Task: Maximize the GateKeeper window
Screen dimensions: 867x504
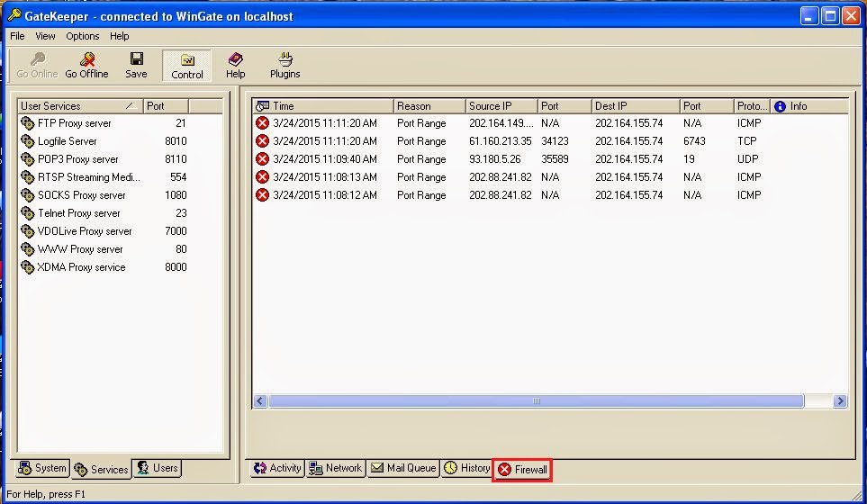Action: point(830,16)
